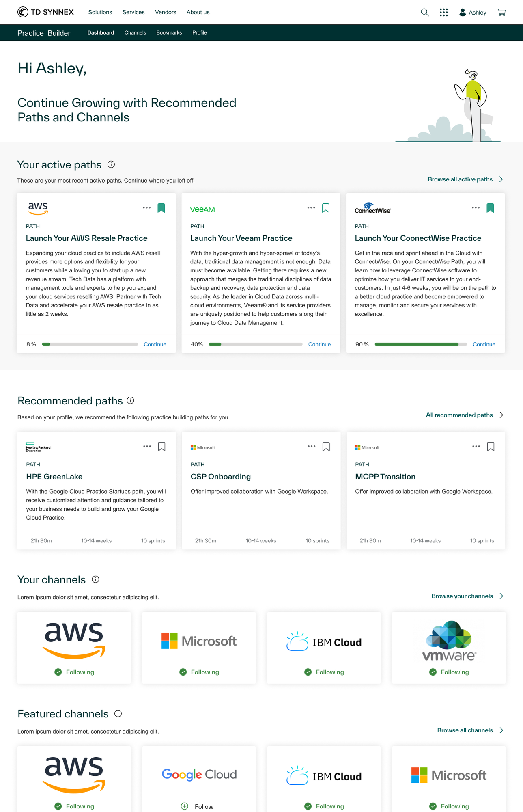Expand Browse all channels chevron
Screen dimensions: 523x812
[501, 730]
